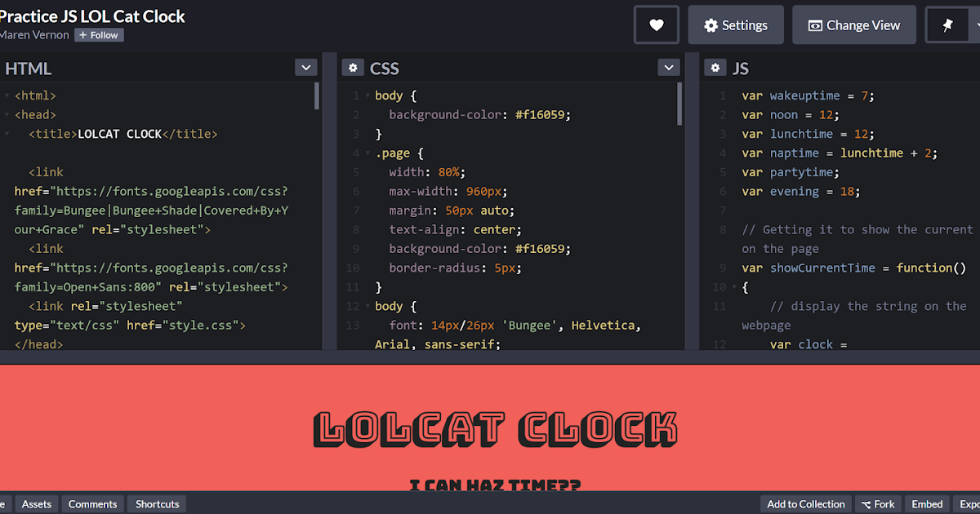Click the Embed button at bottom right
The image size is (980, 514).
pyautogui.click(x=926, y=503)
